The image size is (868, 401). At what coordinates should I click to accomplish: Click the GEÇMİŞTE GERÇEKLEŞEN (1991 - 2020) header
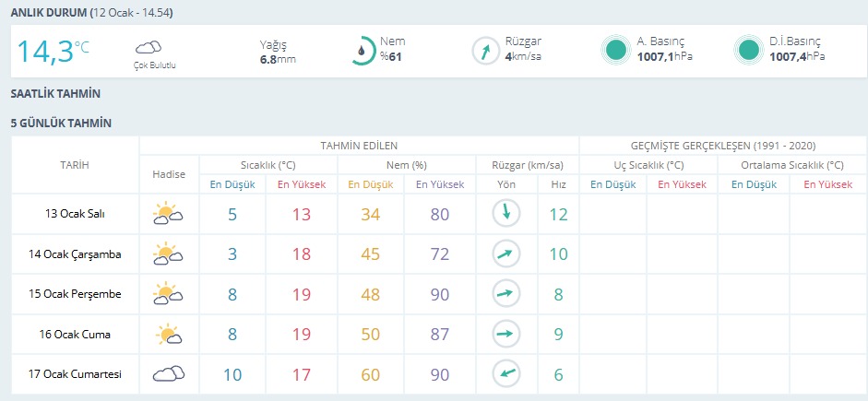[723, 146]
